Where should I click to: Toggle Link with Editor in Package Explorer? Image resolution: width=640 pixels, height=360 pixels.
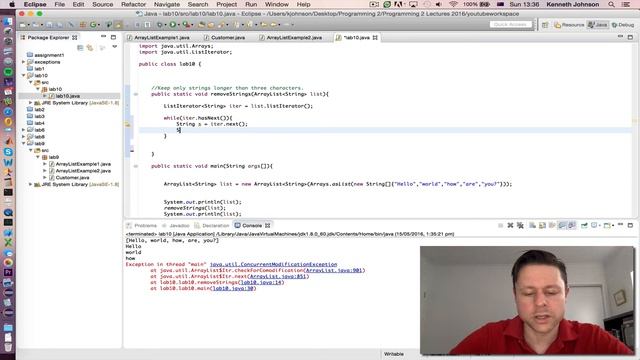coord(90,48)
